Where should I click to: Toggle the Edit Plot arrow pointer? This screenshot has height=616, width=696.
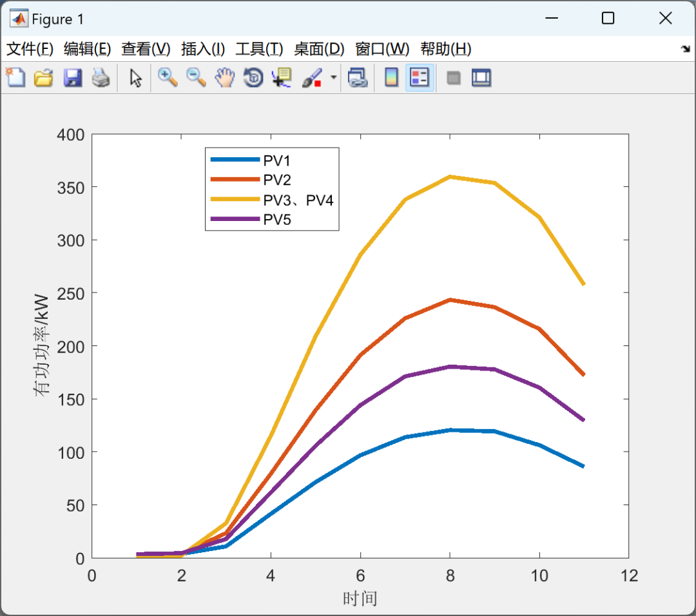tap(135, 78)
